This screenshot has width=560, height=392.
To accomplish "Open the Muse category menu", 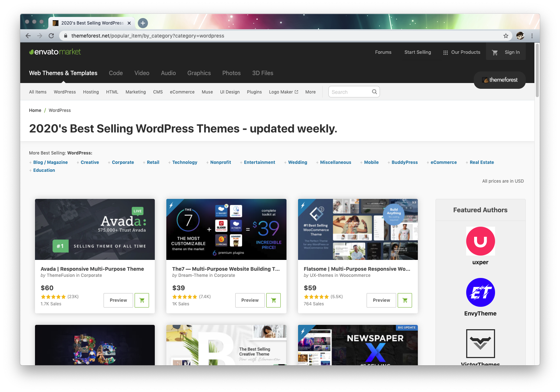I will (x=207, y=92).
